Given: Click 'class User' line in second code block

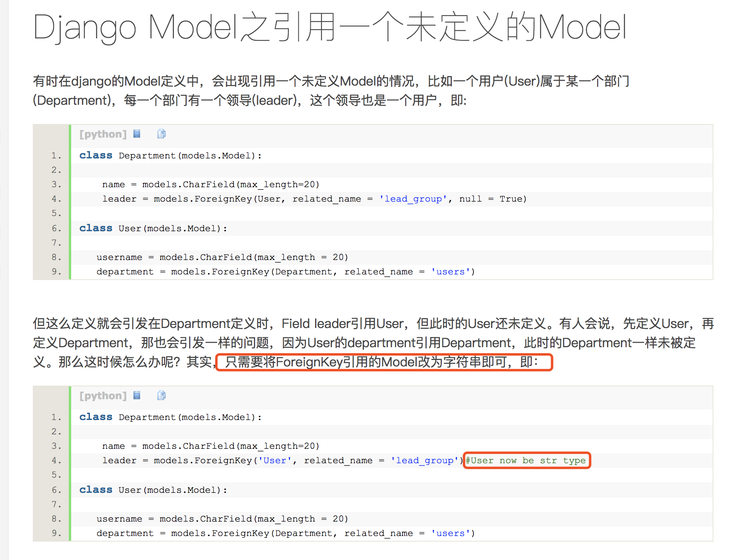Looking at the screenshot, I should [153, 490].
